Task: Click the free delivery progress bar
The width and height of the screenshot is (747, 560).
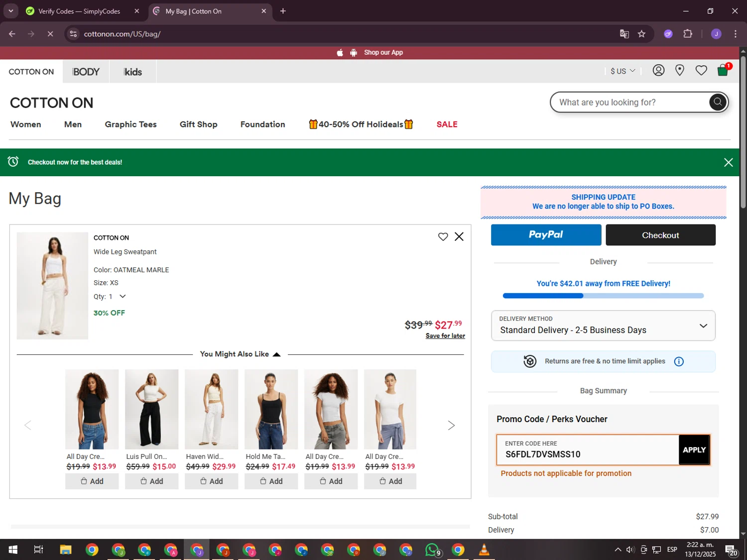Action: click(603, 296)
